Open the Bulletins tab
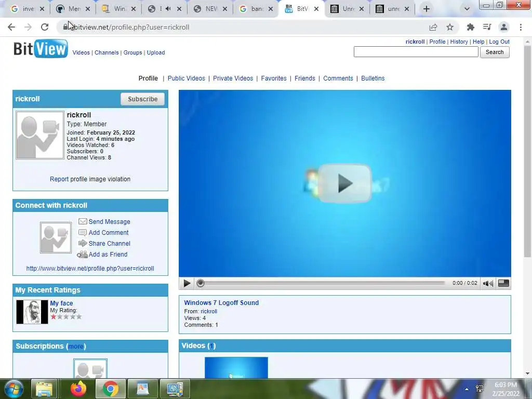 click(373, 78)
